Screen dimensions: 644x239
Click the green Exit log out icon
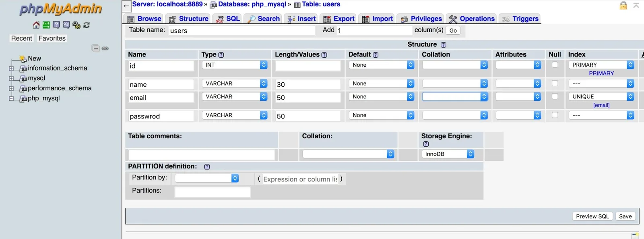pos(46,25)
